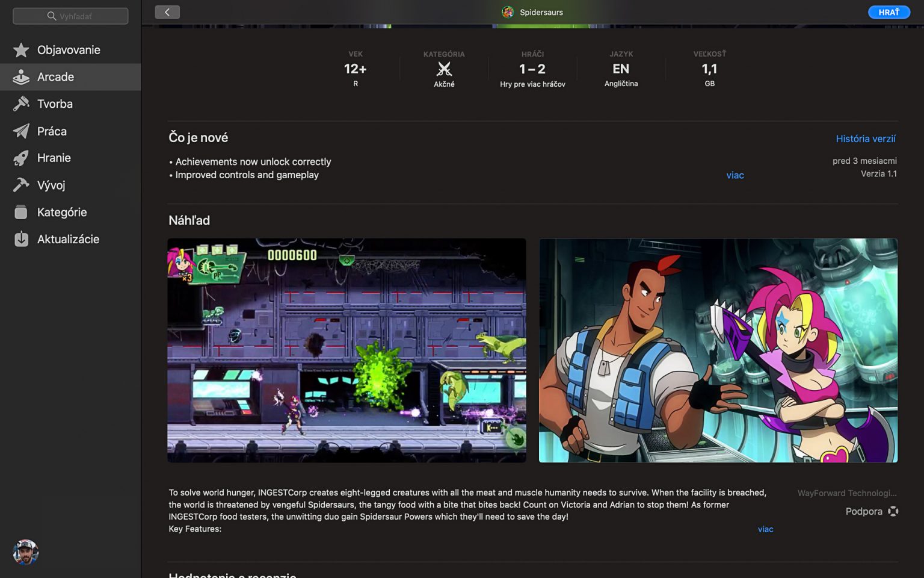The width and height of the screenshot is (924, 578).
Task: Go to the Tvorba section
Action: pyautogui.click(x=70, y=104)
